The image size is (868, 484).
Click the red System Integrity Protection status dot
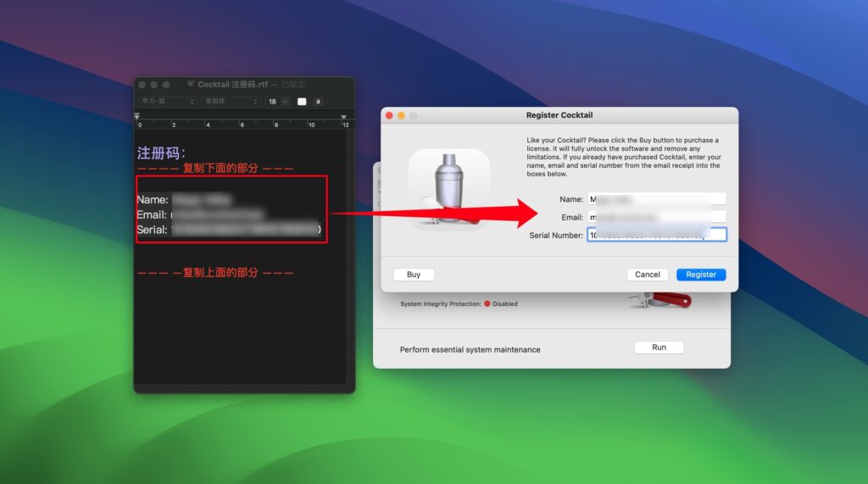(487, 303)
